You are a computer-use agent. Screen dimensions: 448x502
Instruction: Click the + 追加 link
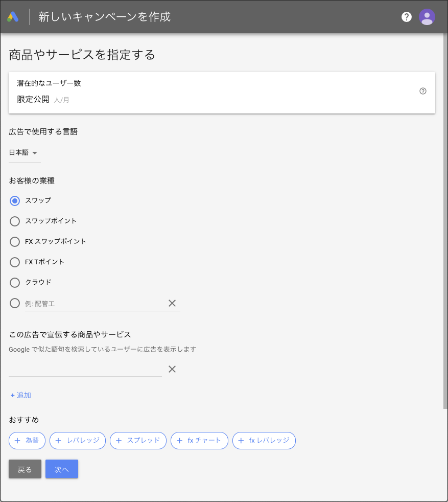coord(21,395)
